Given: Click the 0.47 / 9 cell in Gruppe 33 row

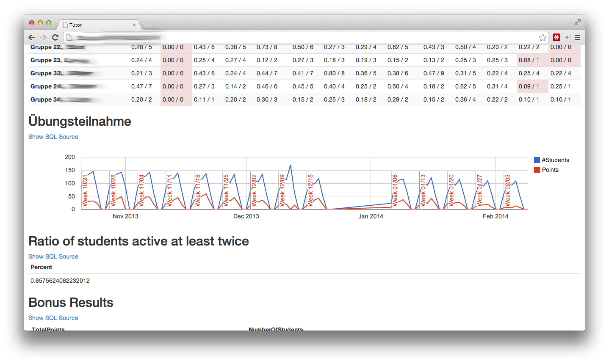Looking at the screenshot, I should (x=434, y=73).
